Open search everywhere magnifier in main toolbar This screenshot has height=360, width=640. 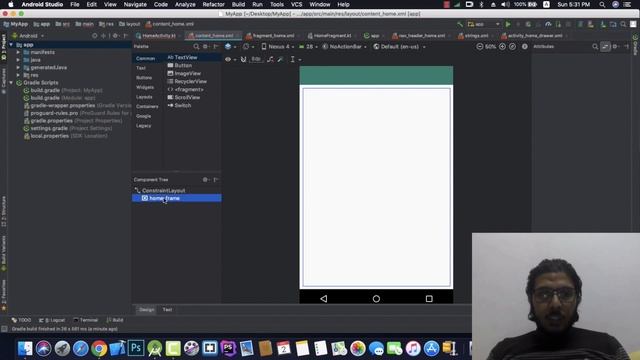coord(623,24)
